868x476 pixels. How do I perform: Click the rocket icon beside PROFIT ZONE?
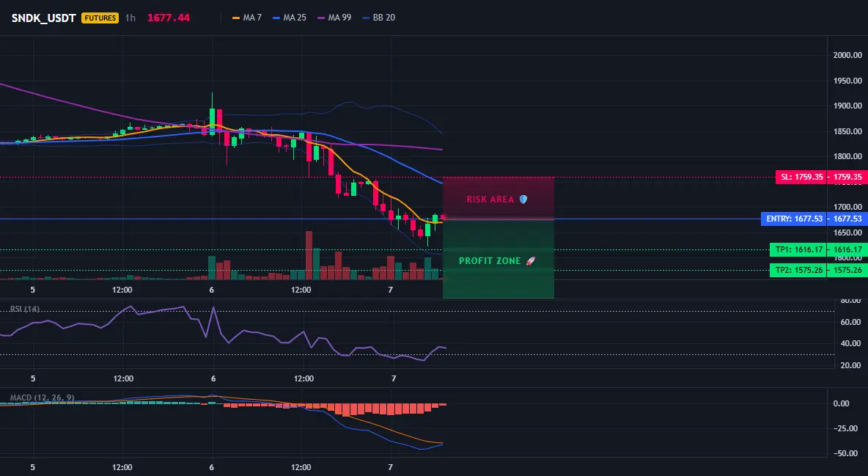click(530, 260)
